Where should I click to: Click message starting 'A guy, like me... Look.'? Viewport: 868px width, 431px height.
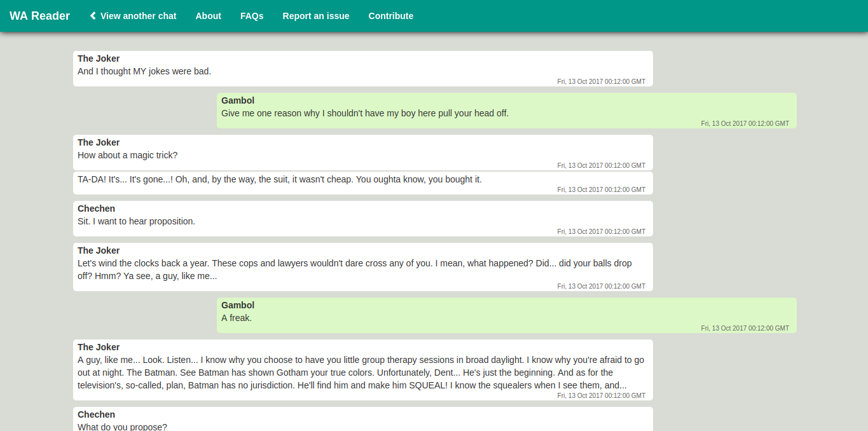point(363,370)
